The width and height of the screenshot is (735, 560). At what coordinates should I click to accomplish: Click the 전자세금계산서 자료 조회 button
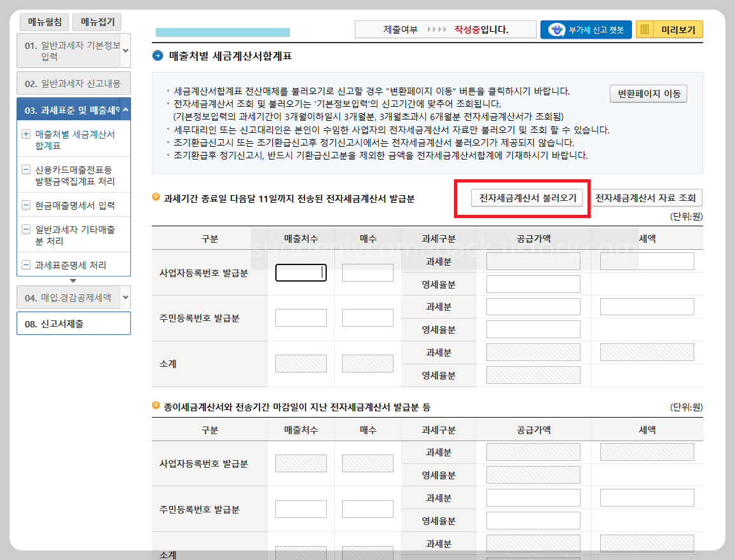coord(647,198)
